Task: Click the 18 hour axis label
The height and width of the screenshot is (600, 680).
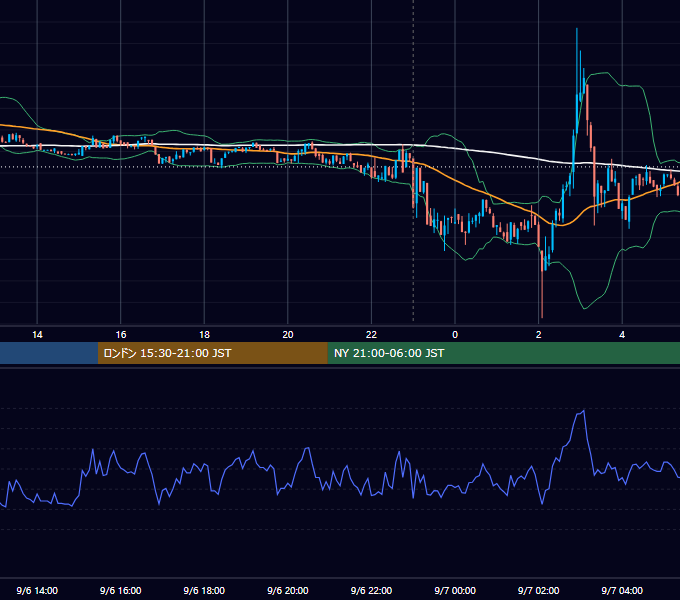Action: pos(204,335)
